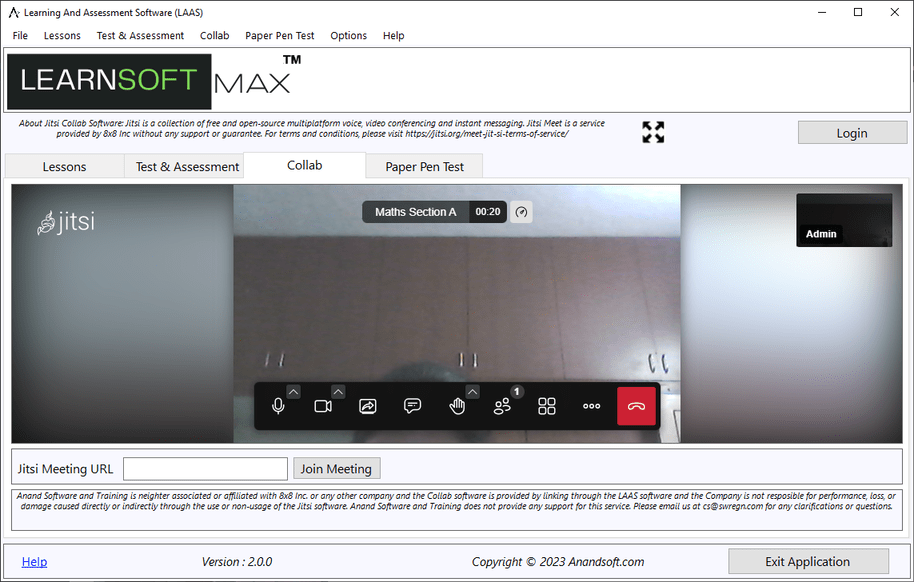Expand video options arrow above camera

tap(338, 392)
